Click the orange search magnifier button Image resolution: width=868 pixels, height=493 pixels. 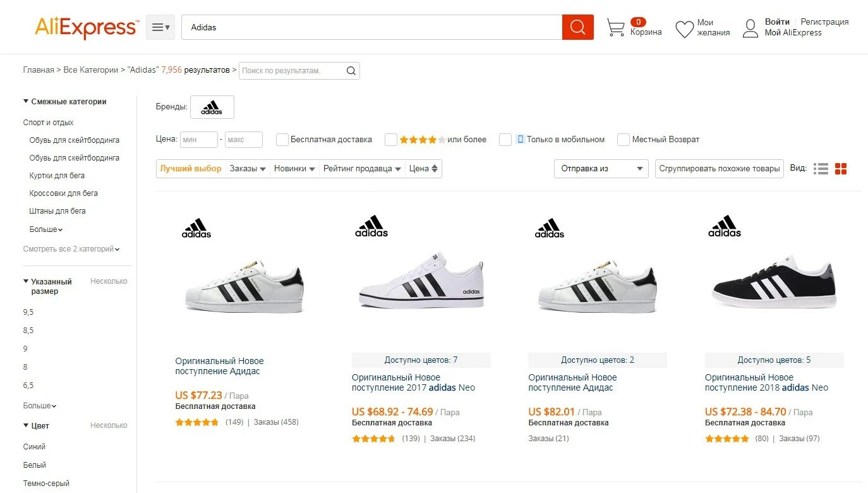(577, 27)
